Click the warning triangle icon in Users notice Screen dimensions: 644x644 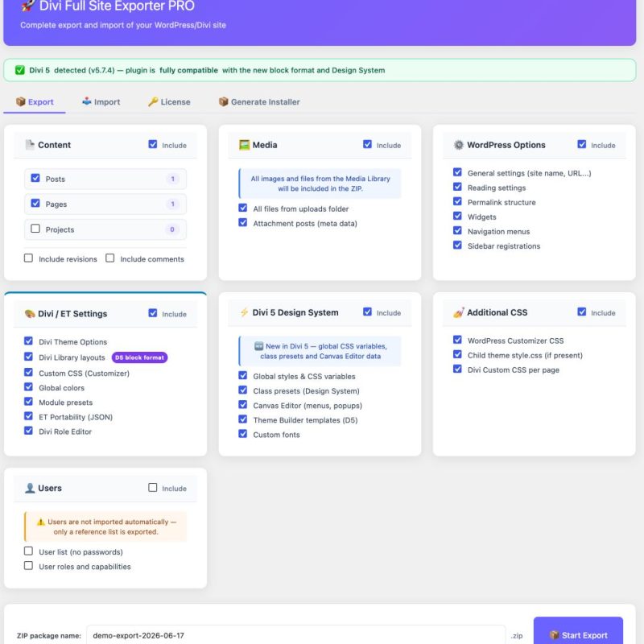click(x=41, y=522)
